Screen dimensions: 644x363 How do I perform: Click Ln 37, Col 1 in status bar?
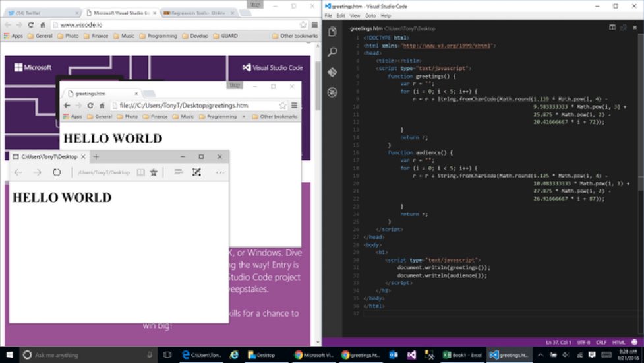[558, 342]
